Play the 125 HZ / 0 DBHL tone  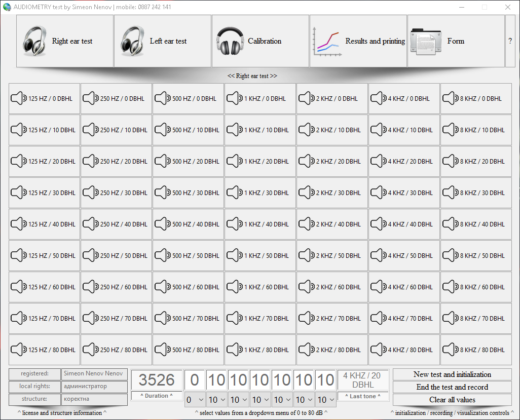pos(44,98)
